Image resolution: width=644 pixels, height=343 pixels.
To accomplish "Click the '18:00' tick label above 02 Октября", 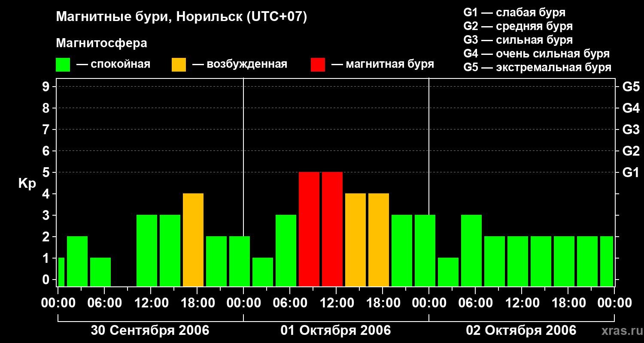I will point(568,303).
